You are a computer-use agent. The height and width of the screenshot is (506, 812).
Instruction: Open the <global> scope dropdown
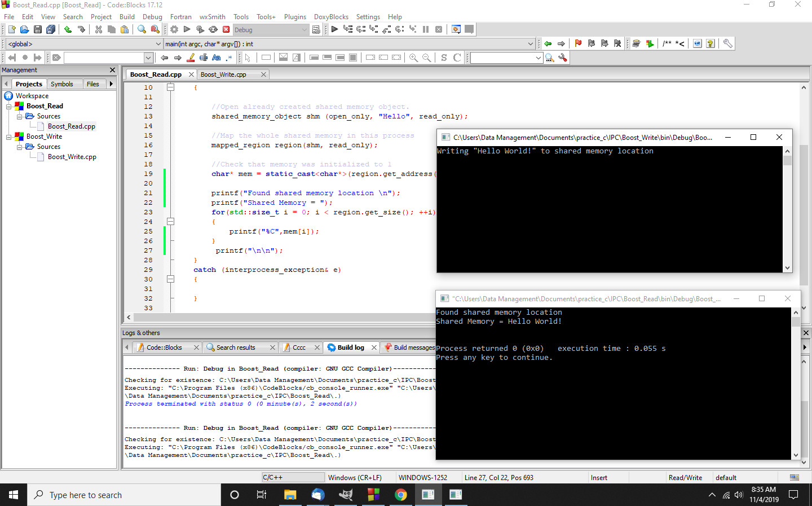click(158, 44)
